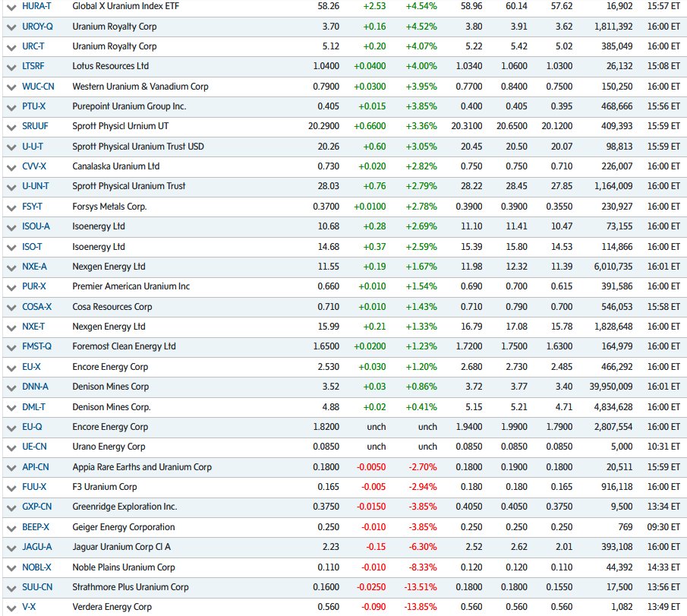This screenshot has width=687, height=616.
Task: Expand the FUU-X row chevron
Action: tap(11, 488)
